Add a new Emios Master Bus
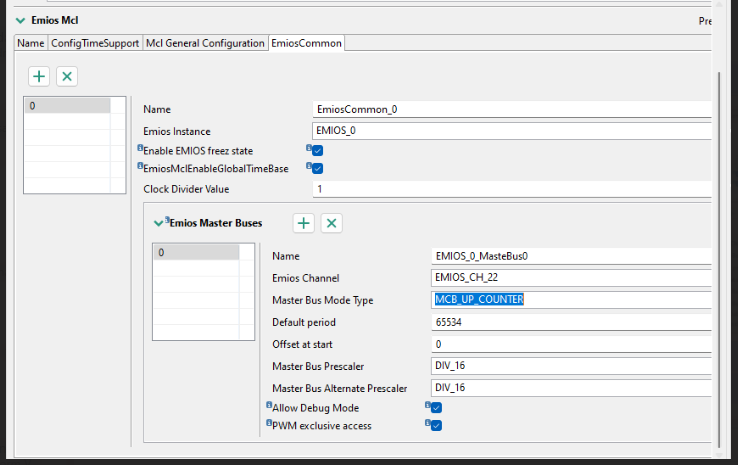738x465 pixels. (304, 223)
